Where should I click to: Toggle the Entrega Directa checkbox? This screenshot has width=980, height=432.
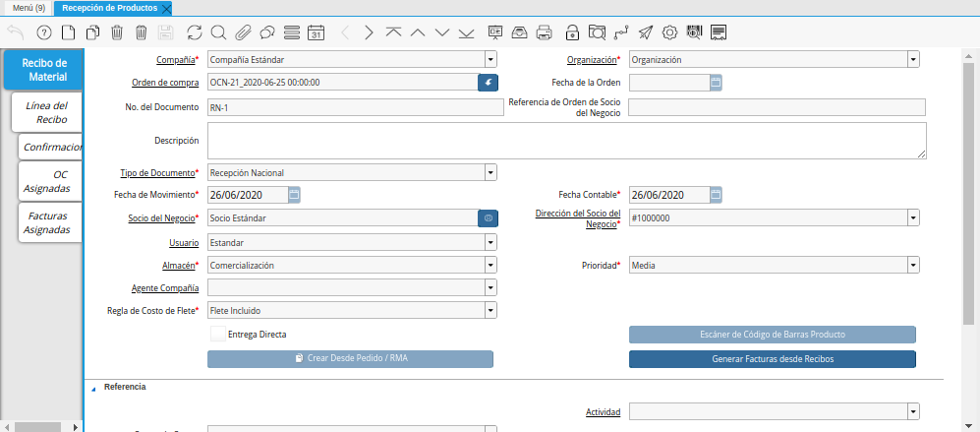click(217, 334)
